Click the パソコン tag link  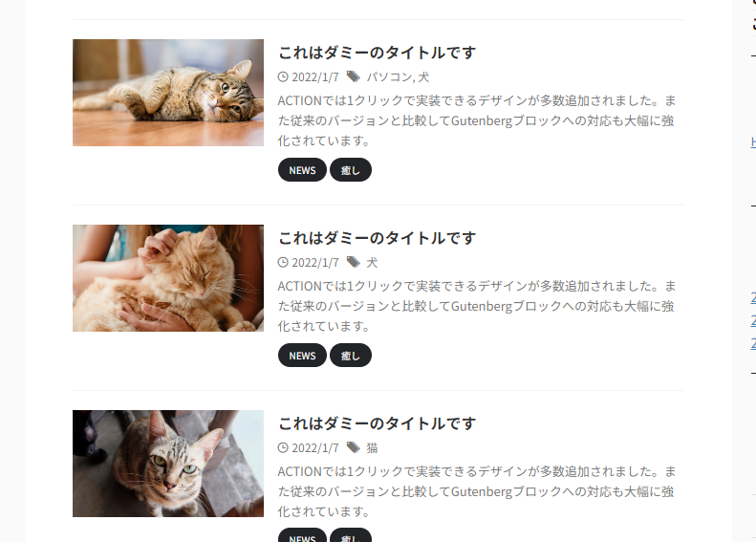coord(389,77)
